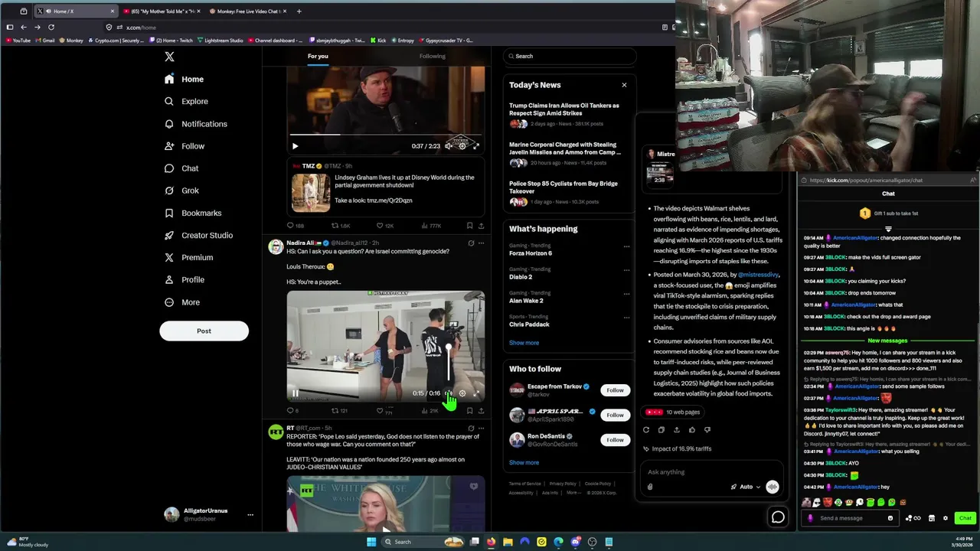The height and width of the screenshot is (551, 980).
Task: Click green Chat button in Kick
Action: click(965, 518)
